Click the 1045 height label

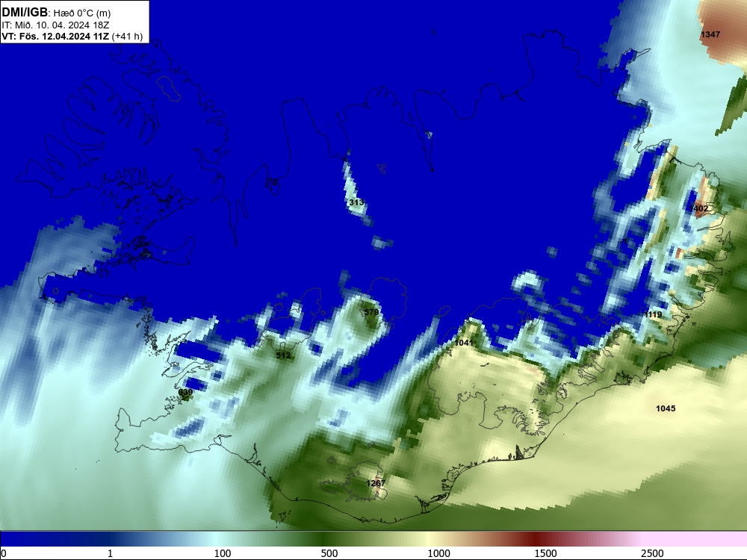coord(666,408)
